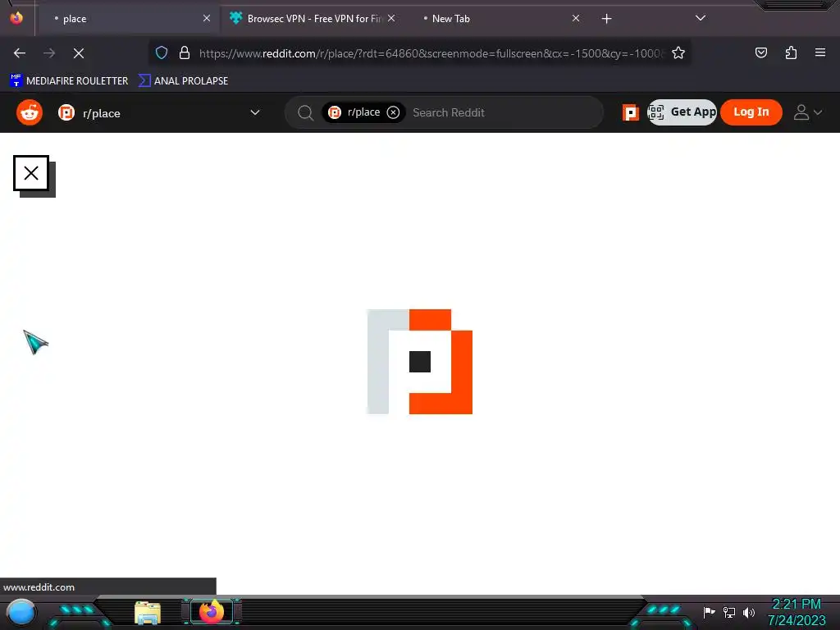840x630 pixels.
Task: Open the r/place pixel icon in header
Action: (x=631, y=112)
